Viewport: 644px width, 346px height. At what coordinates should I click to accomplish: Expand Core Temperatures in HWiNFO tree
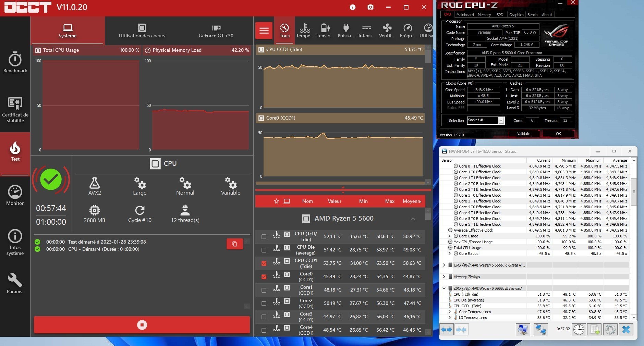click(450, 312)
